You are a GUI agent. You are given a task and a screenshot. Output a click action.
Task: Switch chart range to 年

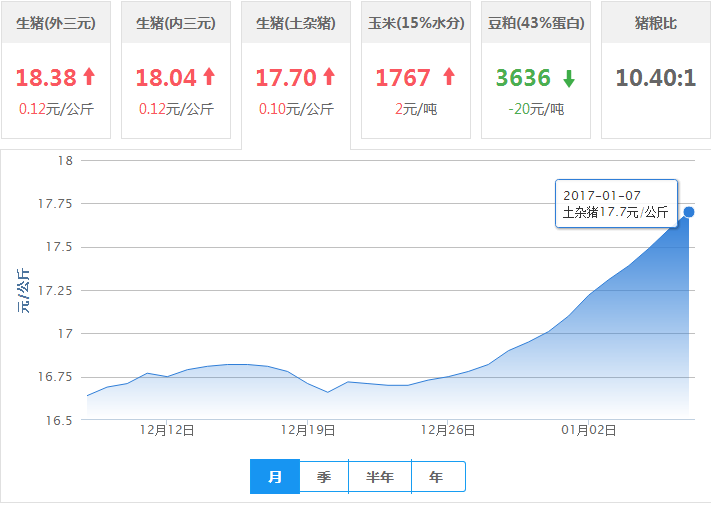pyautogui.click(x=438, y=476)
